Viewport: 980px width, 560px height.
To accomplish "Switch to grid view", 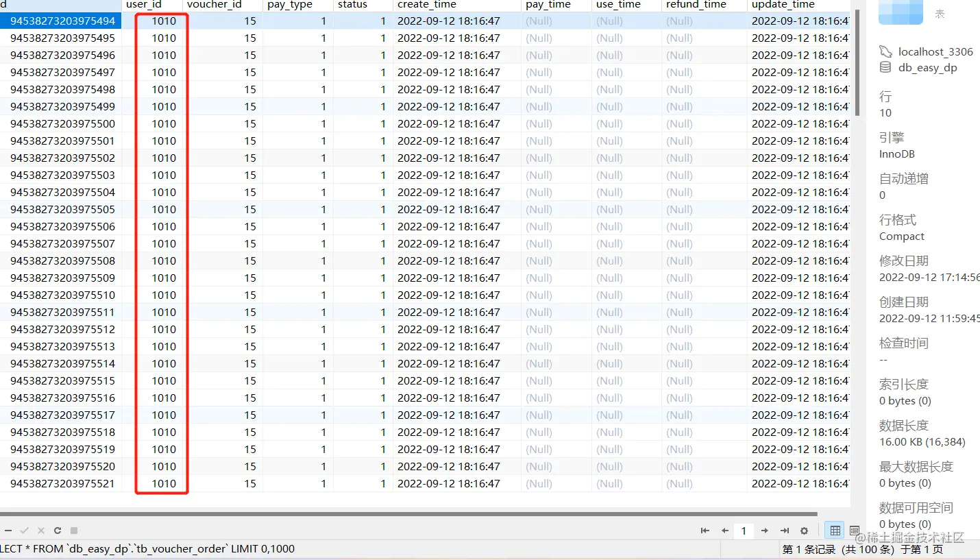I will [835, 531].
